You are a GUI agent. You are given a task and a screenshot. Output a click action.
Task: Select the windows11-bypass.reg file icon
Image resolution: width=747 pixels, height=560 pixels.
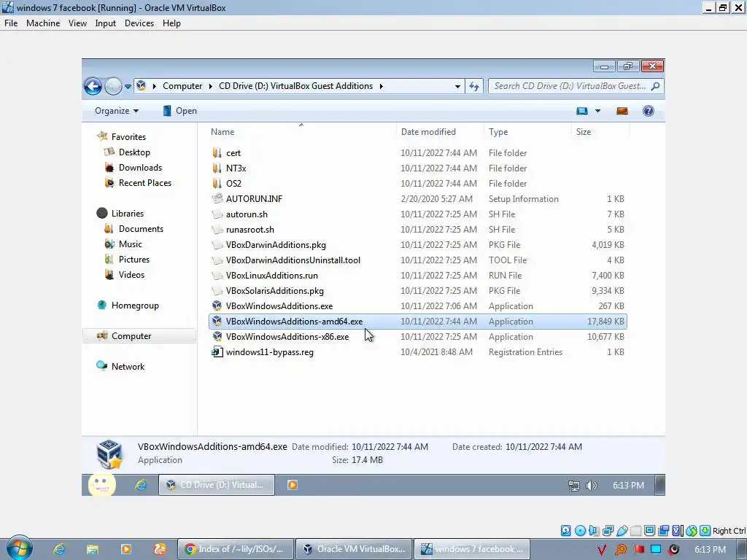point(217,352)
